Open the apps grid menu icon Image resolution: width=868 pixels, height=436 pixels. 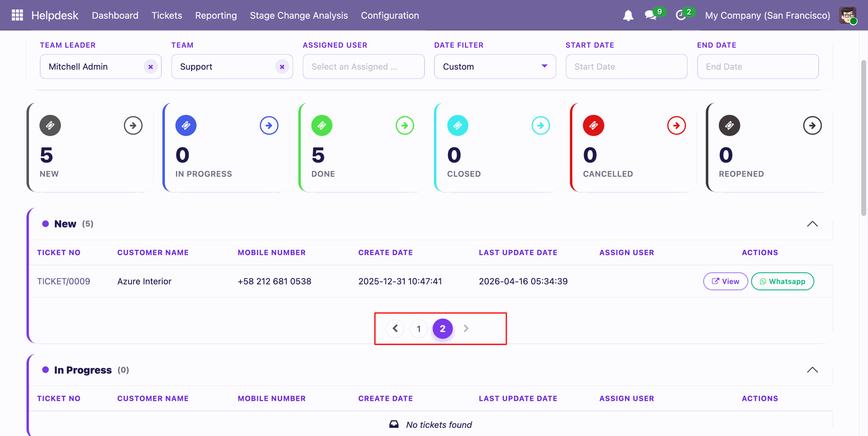(17, 15)
